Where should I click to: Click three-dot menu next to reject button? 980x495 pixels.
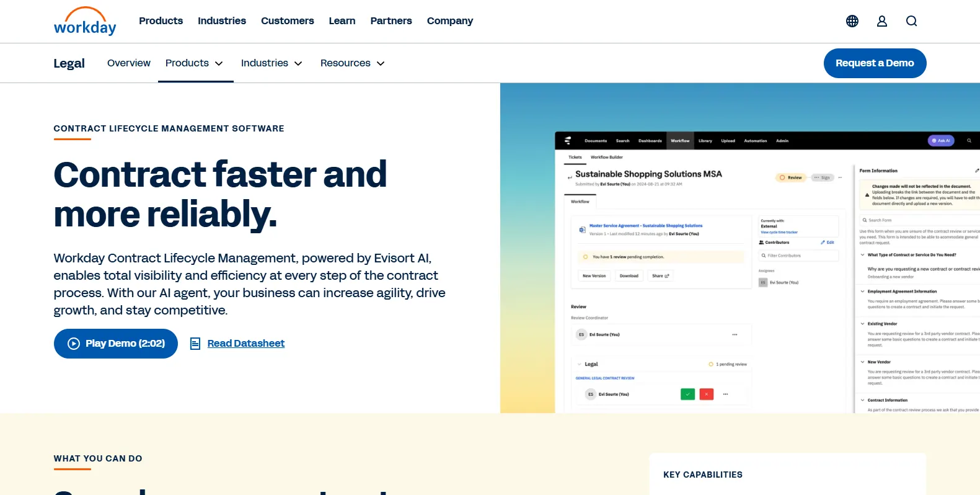[725, 394]
